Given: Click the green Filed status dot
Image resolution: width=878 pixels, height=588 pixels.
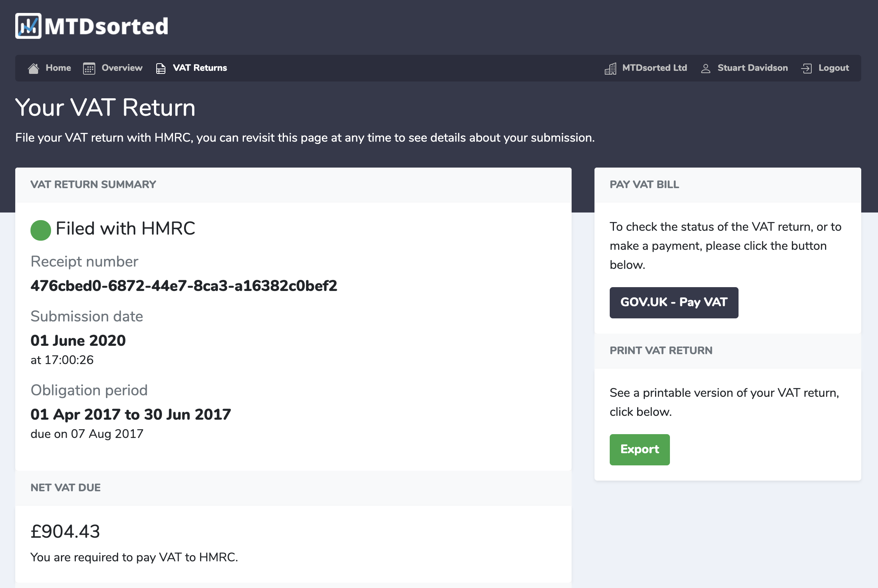Looking at the screenshot, I should [41, 230].
